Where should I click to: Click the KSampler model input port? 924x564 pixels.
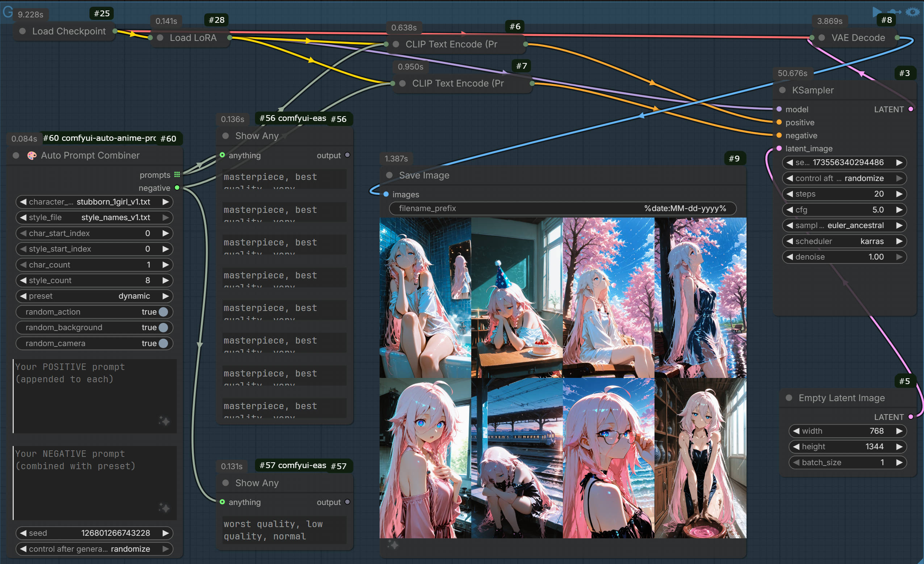[x=779, y=109]
